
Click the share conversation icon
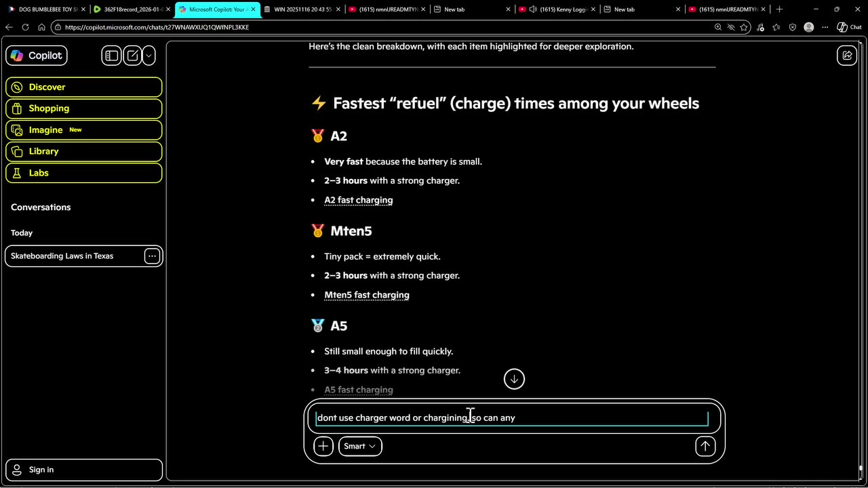click(x=847, y=56)
